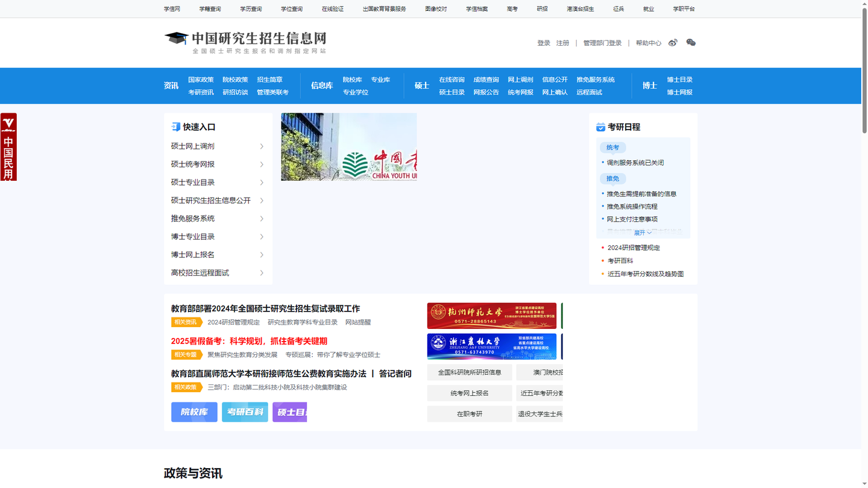Click the 登录 link

(544, 43)
